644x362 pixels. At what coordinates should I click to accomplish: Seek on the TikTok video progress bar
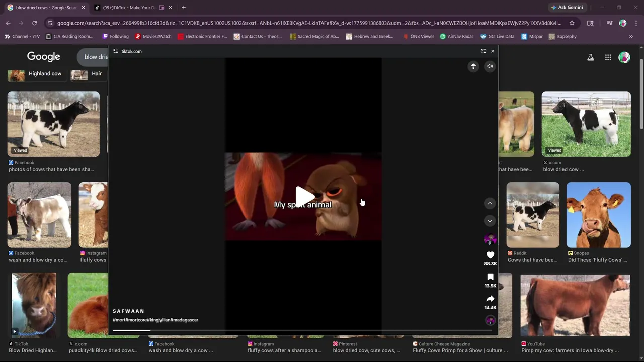tap(302, 330)
